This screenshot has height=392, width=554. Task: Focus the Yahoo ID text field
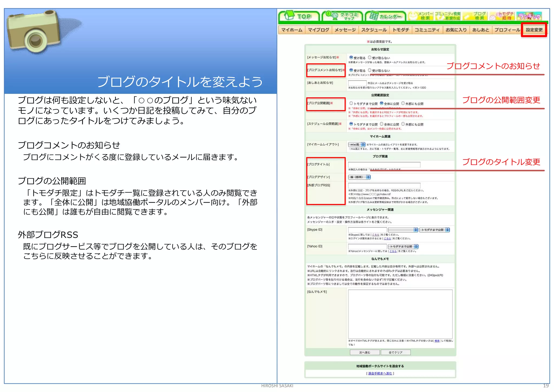pyautogui.click(x=367, y=246)
